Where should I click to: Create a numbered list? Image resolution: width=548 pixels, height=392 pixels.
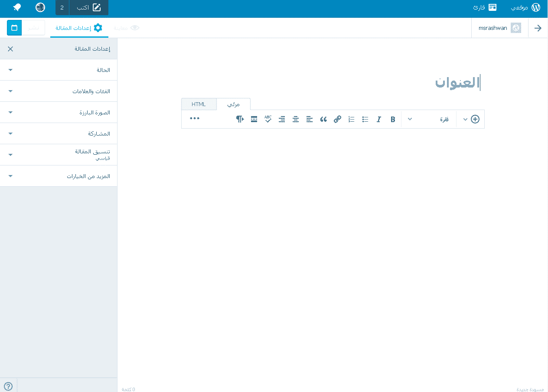pos(351,119)
